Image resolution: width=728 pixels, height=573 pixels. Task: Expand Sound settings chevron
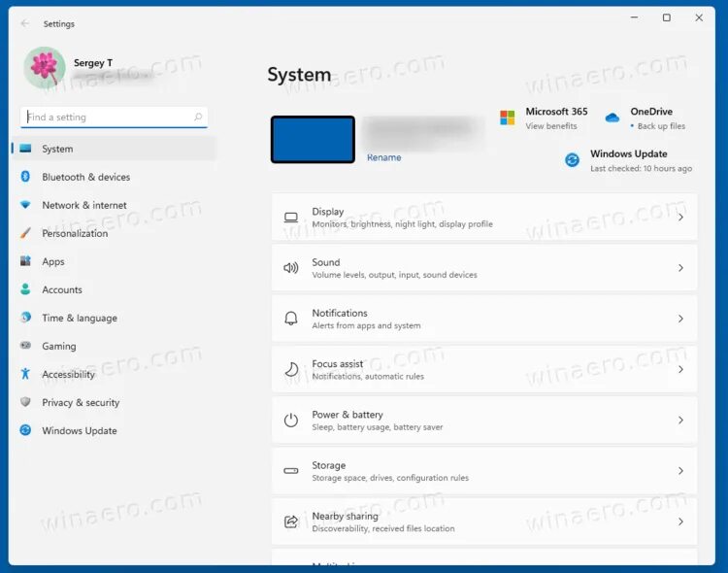(680, 268)
